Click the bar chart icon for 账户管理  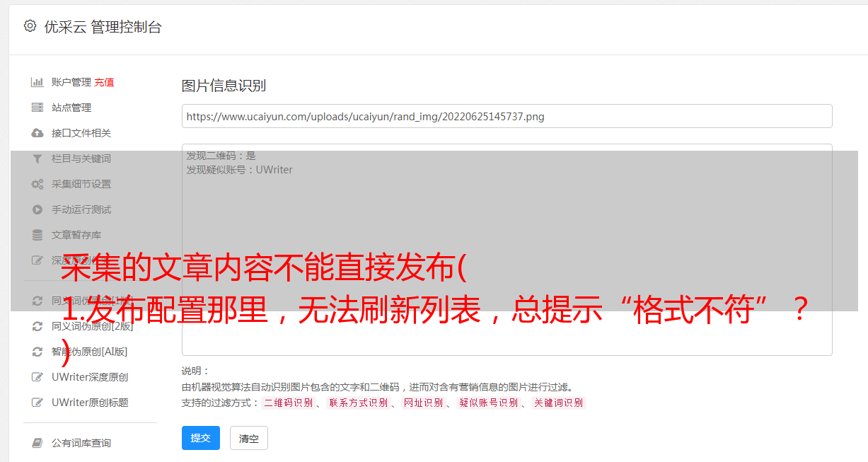[37, 82]
